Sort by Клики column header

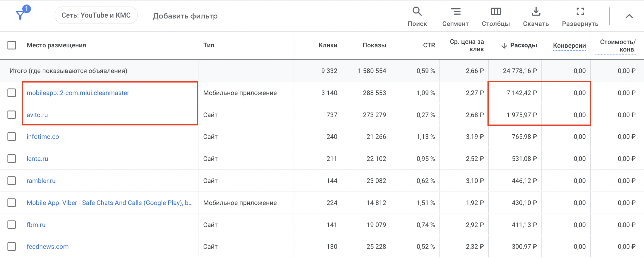328,45
